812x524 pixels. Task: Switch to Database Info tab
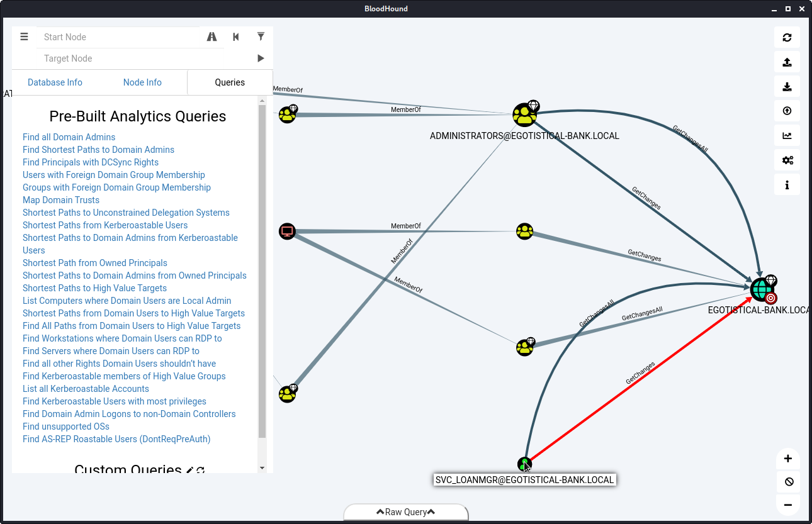(55, 82)
